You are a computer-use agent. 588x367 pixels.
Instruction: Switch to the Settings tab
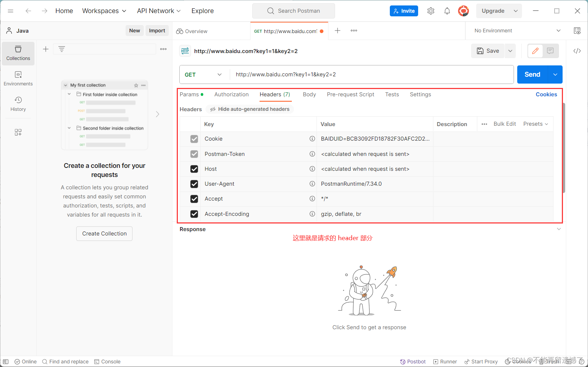coord(420,94)
